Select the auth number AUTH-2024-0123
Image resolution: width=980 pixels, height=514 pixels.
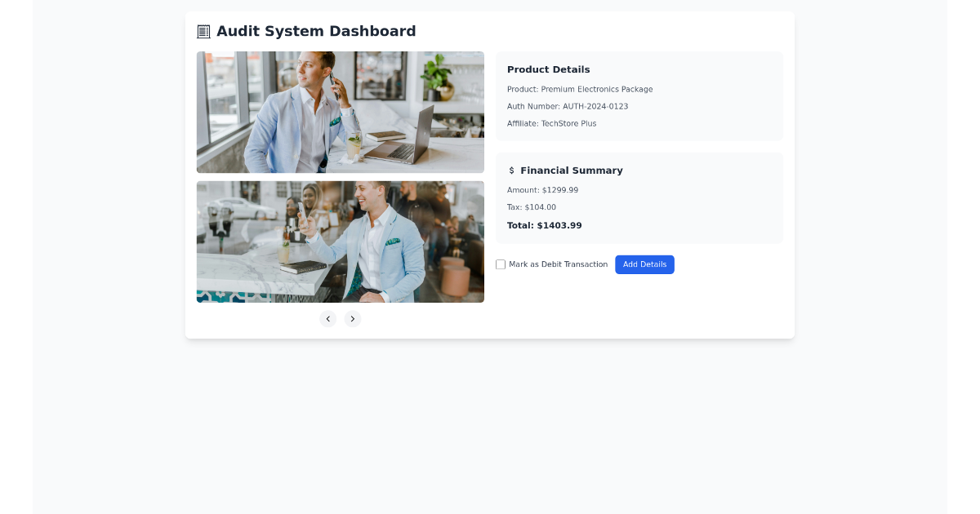(568, 106)
